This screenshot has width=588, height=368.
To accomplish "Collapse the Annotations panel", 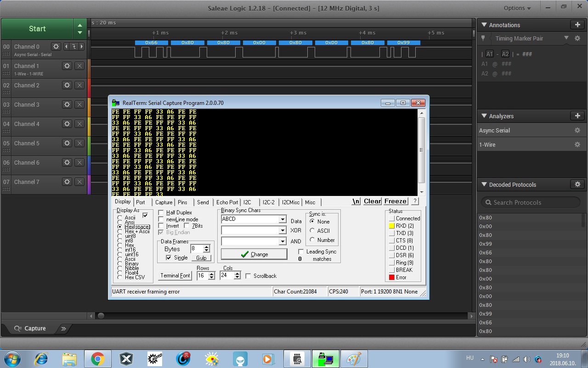I will point(484,25).
